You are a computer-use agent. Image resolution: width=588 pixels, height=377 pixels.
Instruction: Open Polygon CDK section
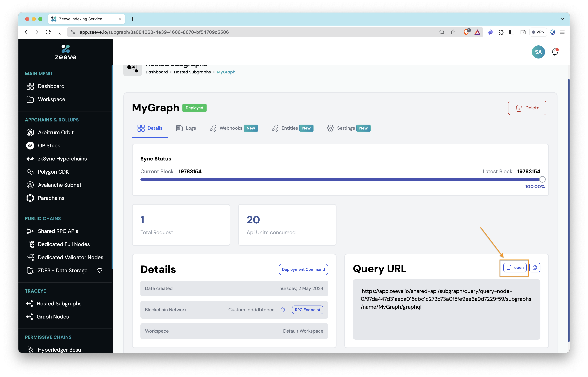coord(53,172)
